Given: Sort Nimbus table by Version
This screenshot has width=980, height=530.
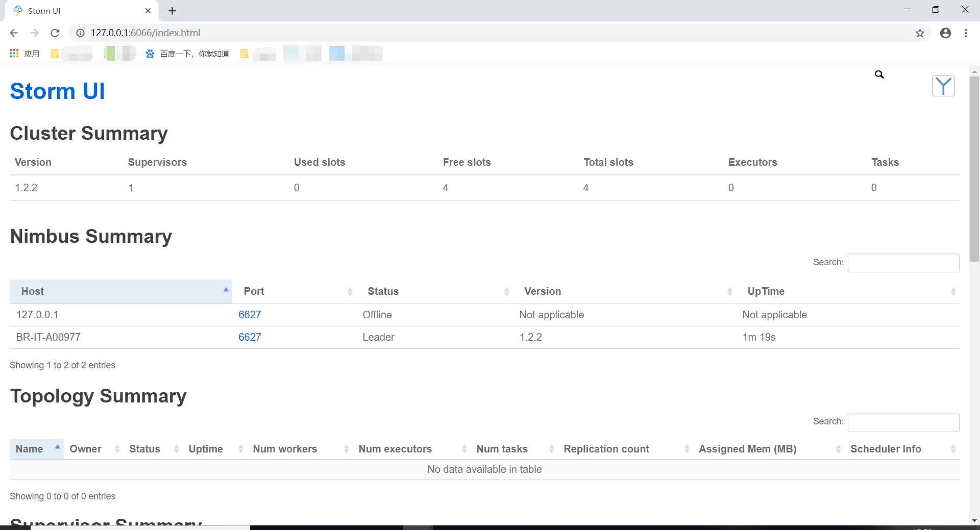Looking at the screenshot, I should (625, 291).
